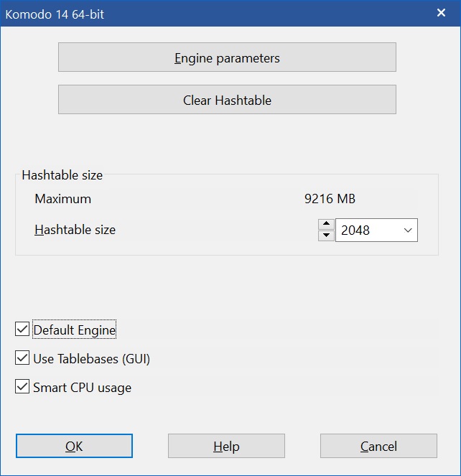The width and height of the screenshot is (461, 476).
Task: Click into the 2048 hashtable value field
Action: point(365,230)
